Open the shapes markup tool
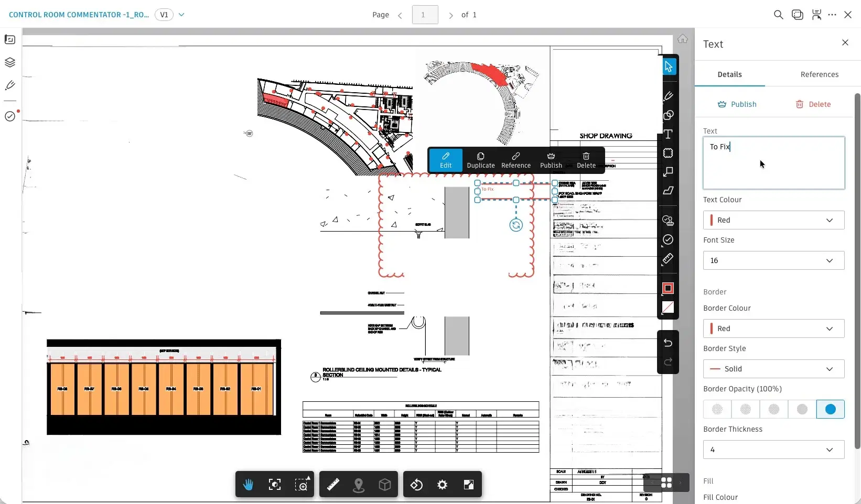 point(668,115)
